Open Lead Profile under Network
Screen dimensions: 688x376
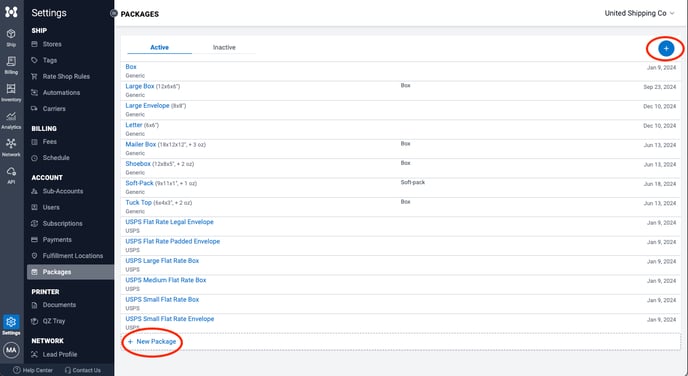click(x=60, y=355)
